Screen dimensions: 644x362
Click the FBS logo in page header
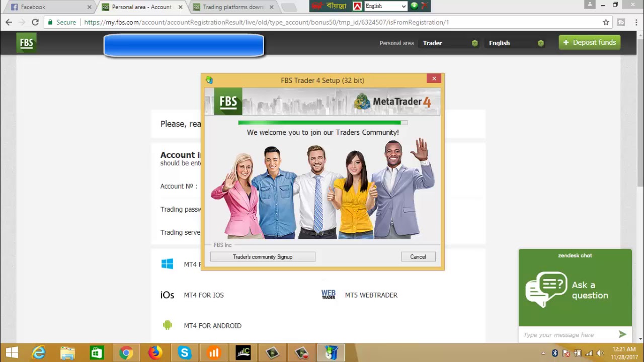coord(26,43)
